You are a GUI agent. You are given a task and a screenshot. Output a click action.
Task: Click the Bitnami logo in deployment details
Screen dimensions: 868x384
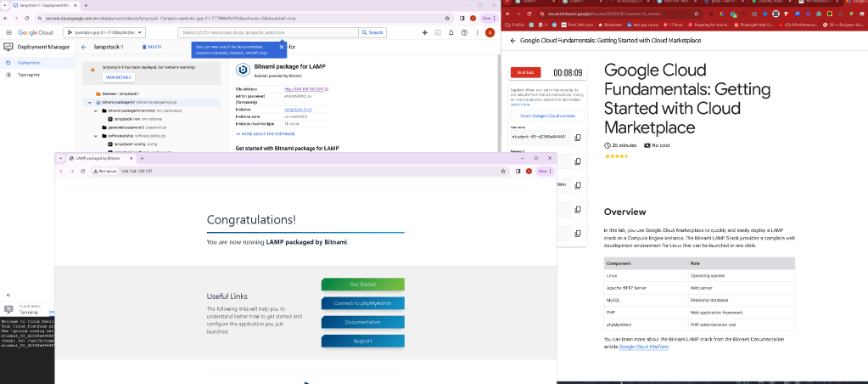click(243, 70)
